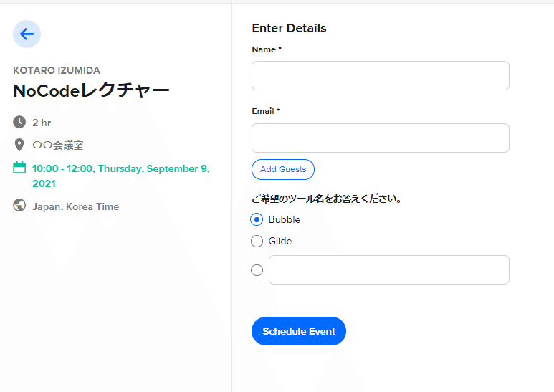Viewport: 554px width, 392px height.
Task: Click the globe time zone icon
Action: tap(19, 206)
